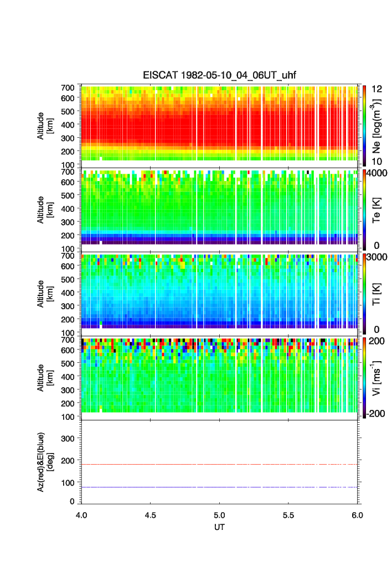Click the 200 tick on the azimuth/elevation axis
This screenshot has width=392, height=588.
pyautogui.click(x=68, y=461)
